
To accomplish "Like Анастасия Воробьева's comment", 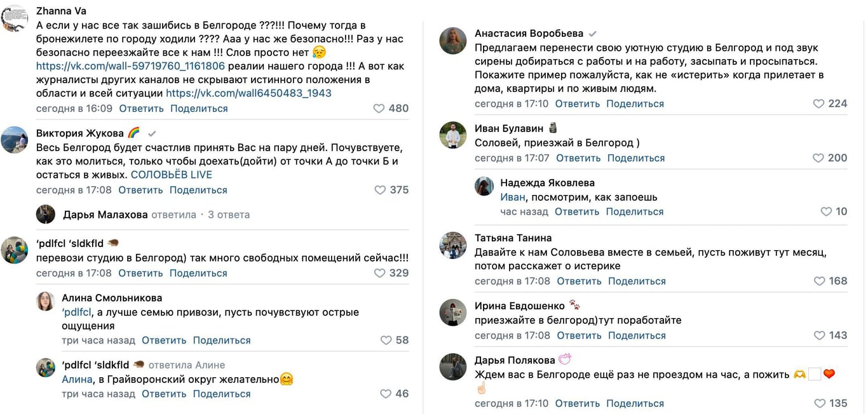I will [818, 103].
